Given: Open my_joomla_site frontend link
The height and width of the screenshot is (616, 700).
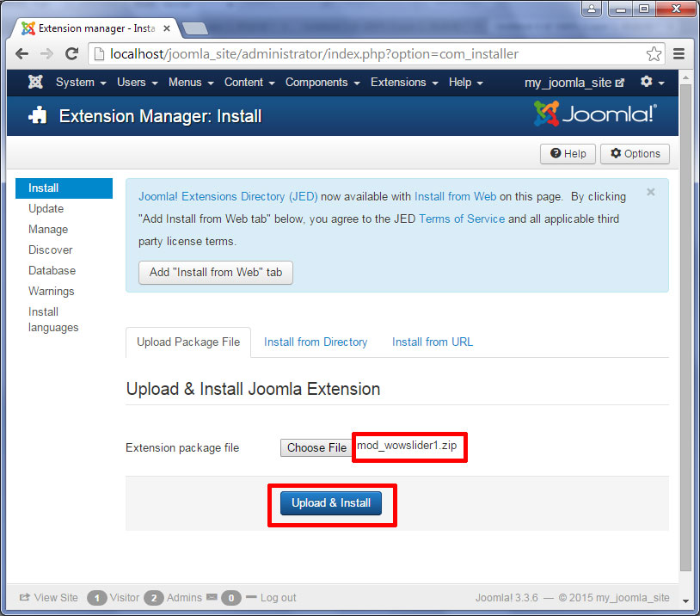Looking at the screenshot, I should pos(574,83).
